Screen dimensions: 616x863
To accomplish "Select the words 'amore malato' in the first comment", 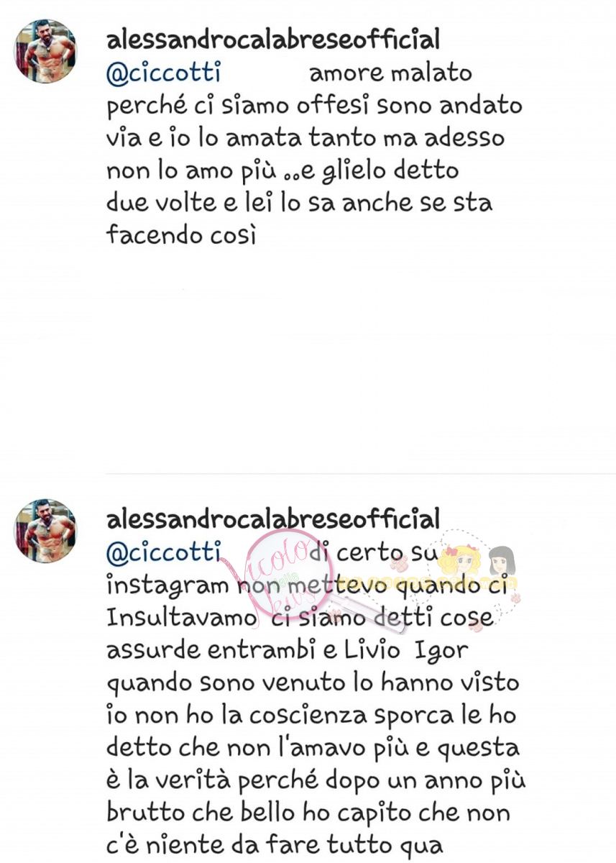I will point(390,73).
